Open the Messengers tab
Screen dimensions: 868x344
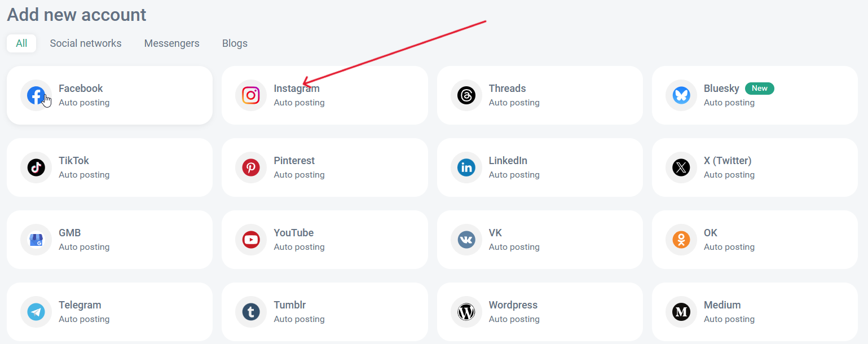coord(171,43)
